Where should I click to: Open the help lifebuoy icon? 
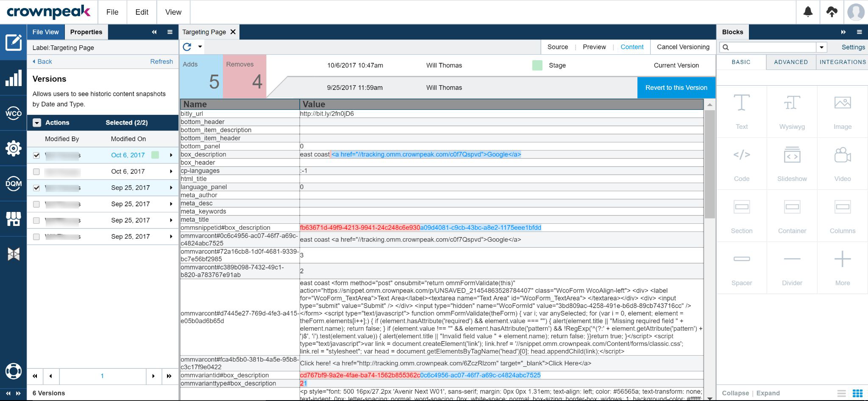tap(14, 371)
